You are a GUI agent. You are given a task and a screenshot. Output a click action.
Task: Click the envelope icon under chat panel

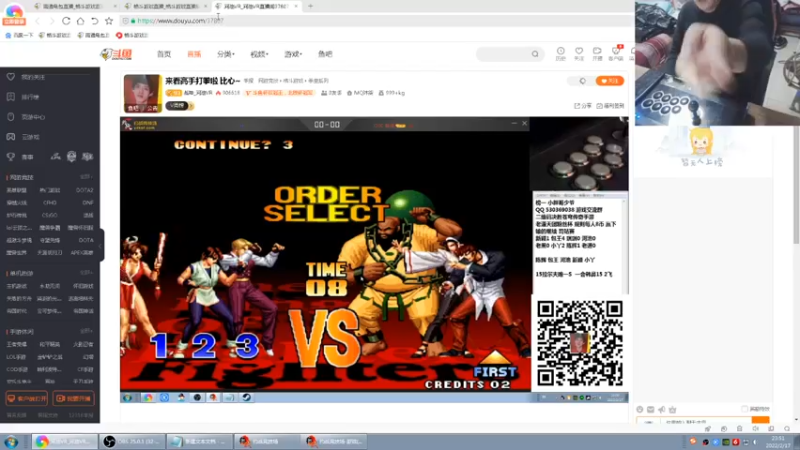[x=651, y=409]
